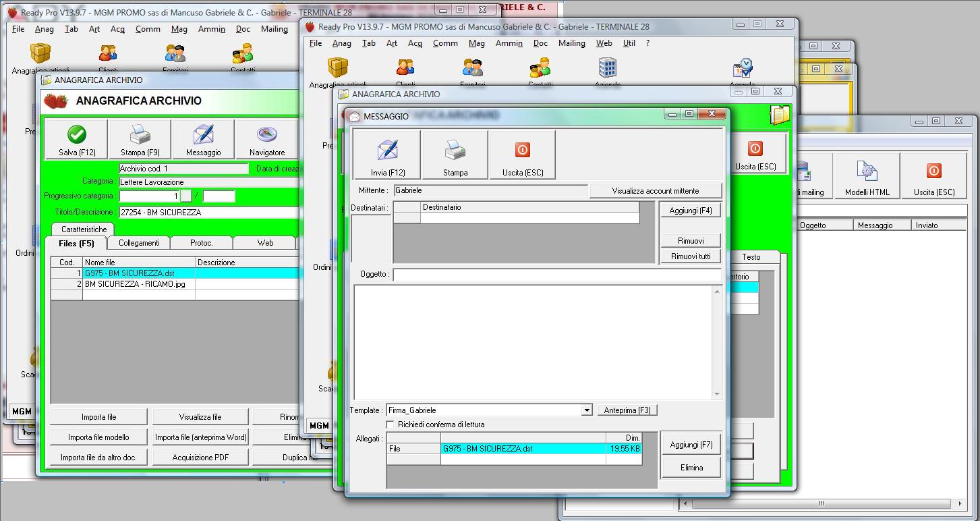This screenshot has width=980, height=521.
Task: Click Importa file (anteprima Word)
Action: click(200, 437)
